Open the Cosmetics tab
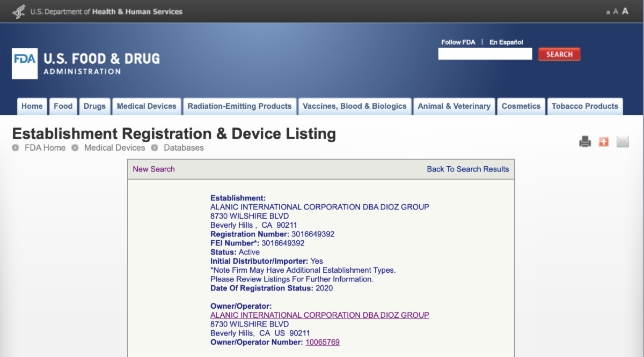 tap(521, 106)
